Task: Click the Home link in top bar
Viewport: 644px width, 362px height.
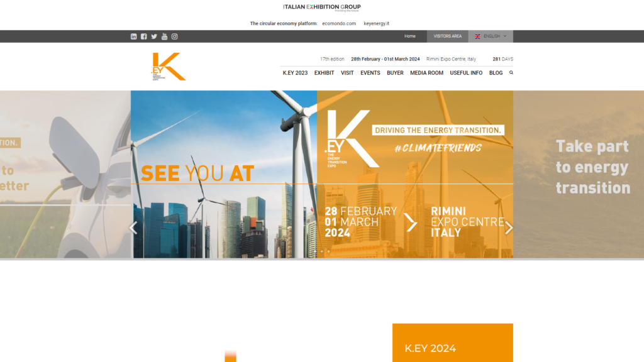Action: coord(410,36)
